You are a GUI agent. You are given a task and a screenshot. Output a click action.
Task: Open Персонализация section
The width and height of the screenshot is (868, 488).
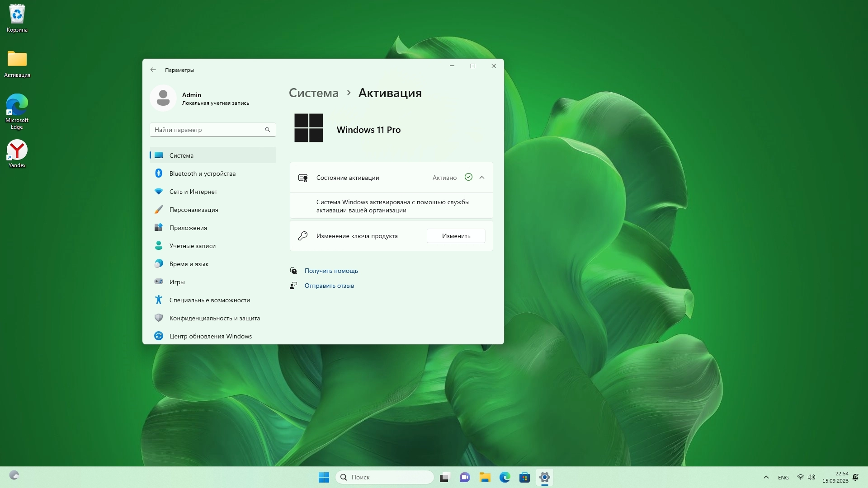tap(193, 210)
